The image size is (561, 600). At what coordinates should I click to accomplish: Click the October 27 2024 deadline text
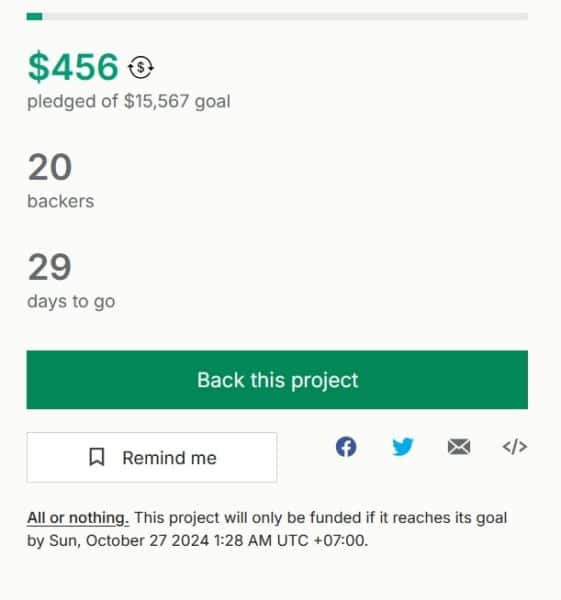[147, 541]
